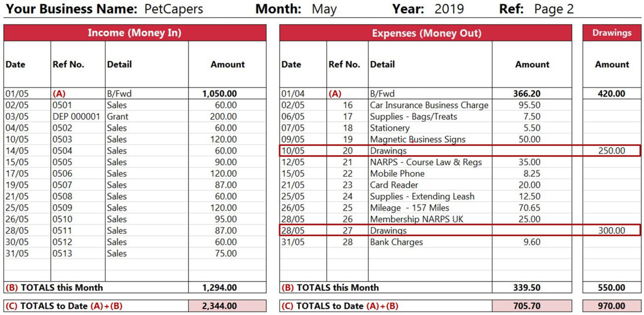This screenshot has width=644, height=315.
Task: Select the Ref value Page 2
Action: tap(554, 9)
